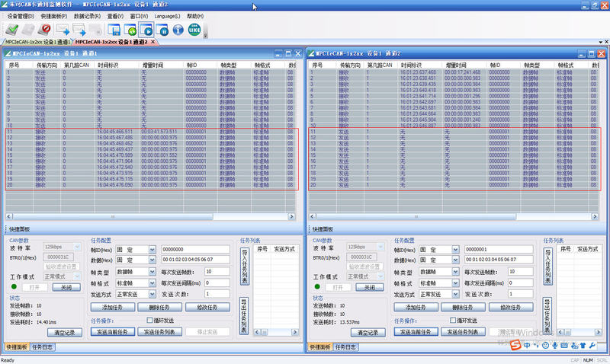Click the green UKE logo toolbar icon

pyautogui.click(x=194, y=30)
